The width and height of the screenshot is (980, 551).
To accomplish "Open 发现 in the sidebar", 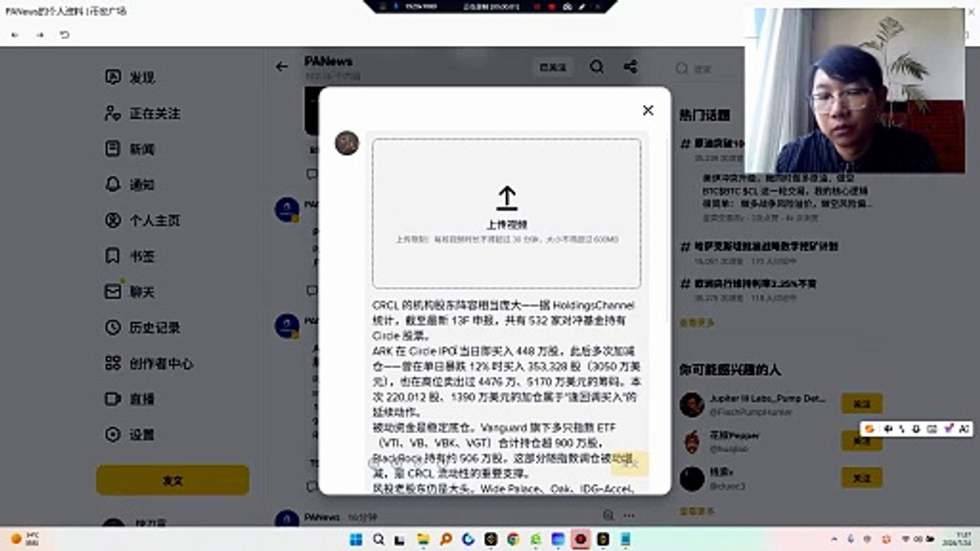I will [x=131, y=77].
